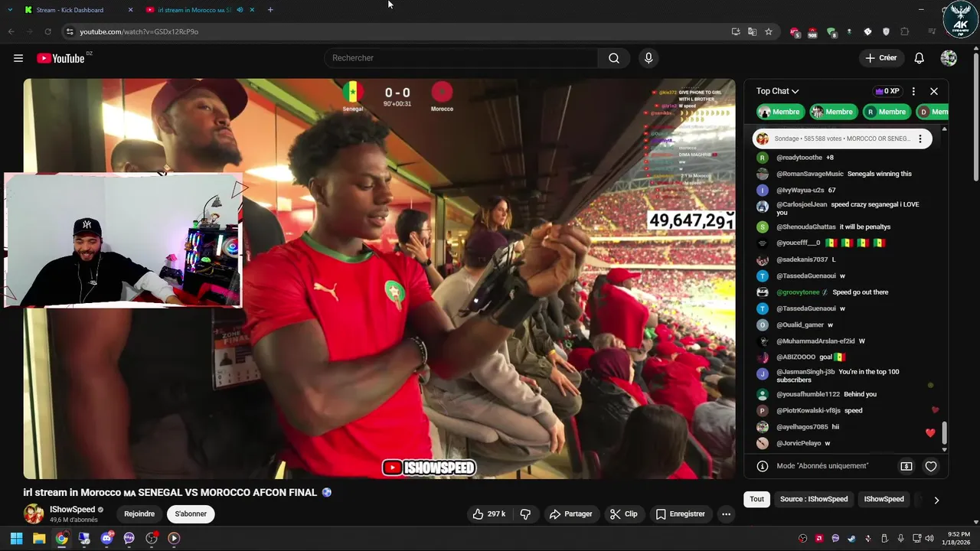Select the Tout filter chip

(756, 499)
